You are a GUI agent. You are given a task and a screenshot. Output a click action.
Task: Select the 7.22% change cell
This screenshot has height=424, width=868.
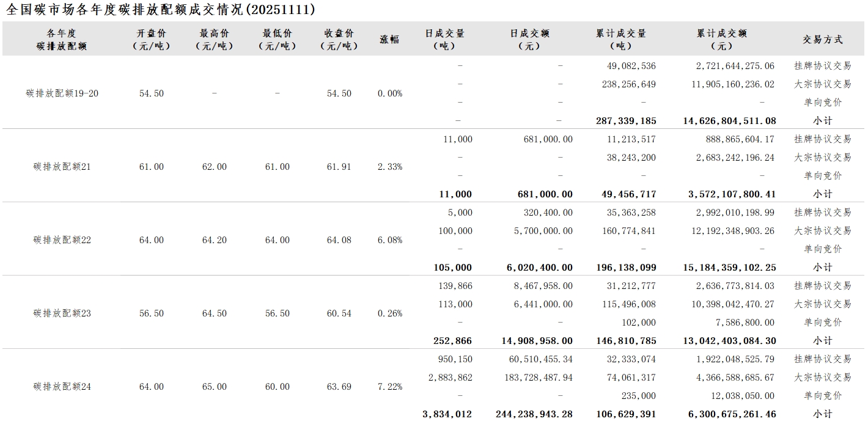(390, 387)
